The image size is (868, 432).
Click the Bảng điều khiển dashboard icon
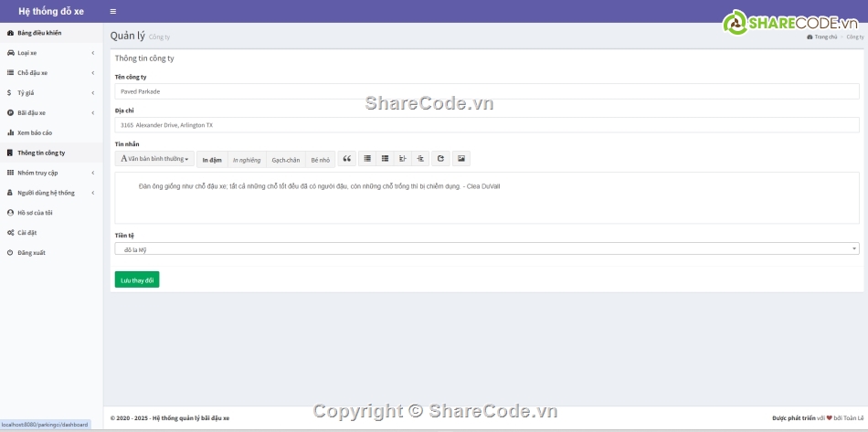(10, 33)
